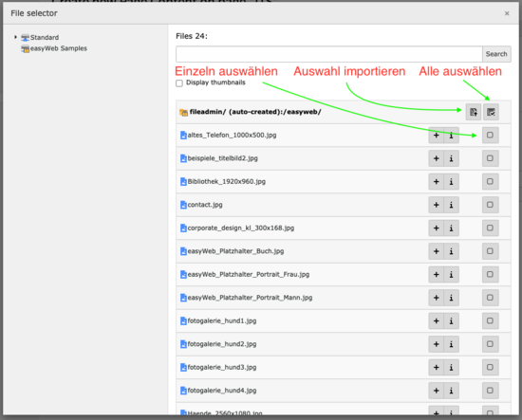Image resolution: width=522 pixels, height=420 pixels.
Task: Add contact.jpg with plus icon
Action: (x=436, y=205)
